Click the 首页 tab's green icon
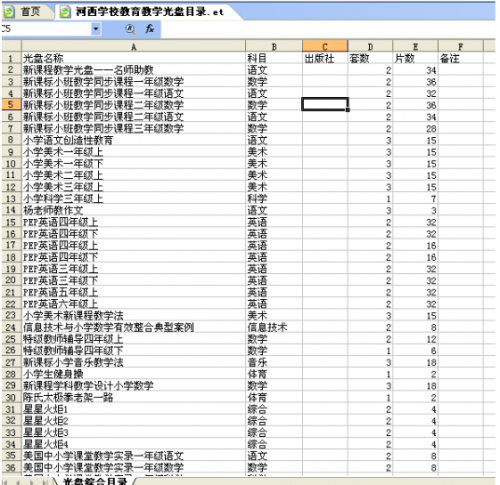Image resolution: width=500 pixels, height=485 pixels. [9, 12]
